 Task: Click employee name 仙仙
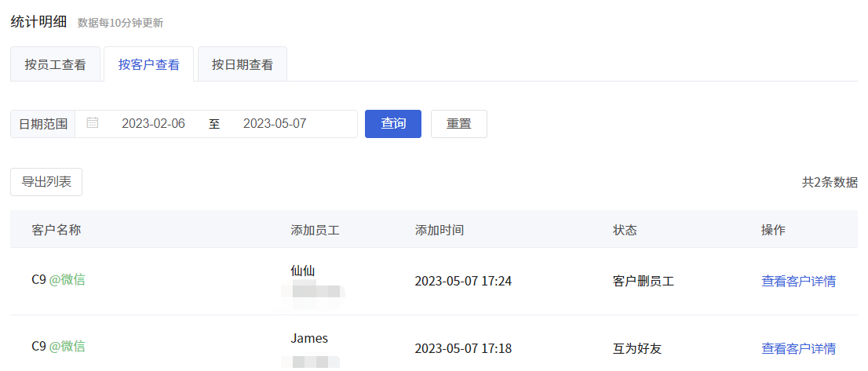pos(303,271)
